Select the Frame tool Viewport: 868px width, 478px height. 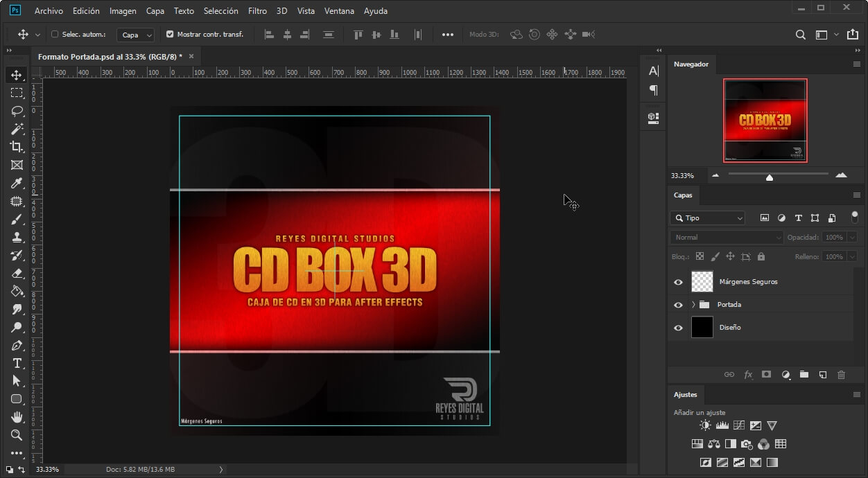[x=17, y=165]
